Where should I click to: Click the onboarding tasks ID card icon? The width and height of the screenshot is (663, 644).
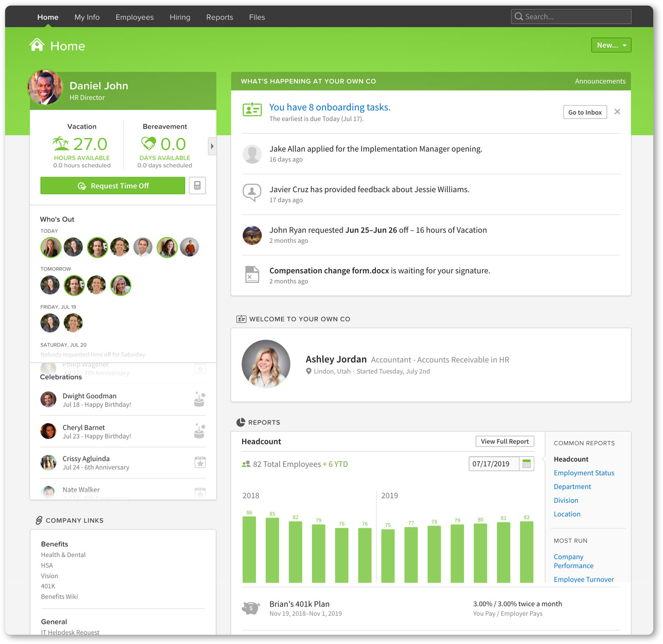[252, 110]
